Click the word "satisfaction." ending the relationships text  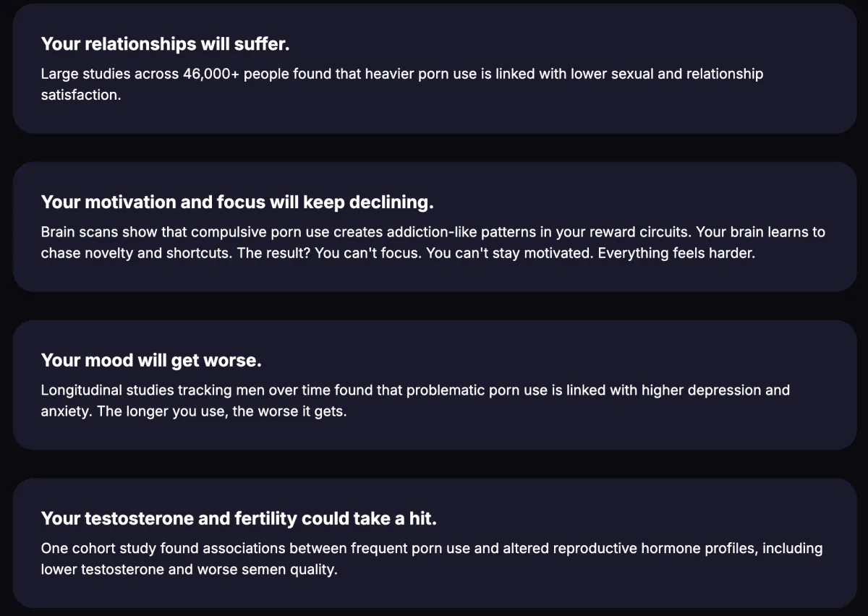pyautogui.click(x=80, y=95)
